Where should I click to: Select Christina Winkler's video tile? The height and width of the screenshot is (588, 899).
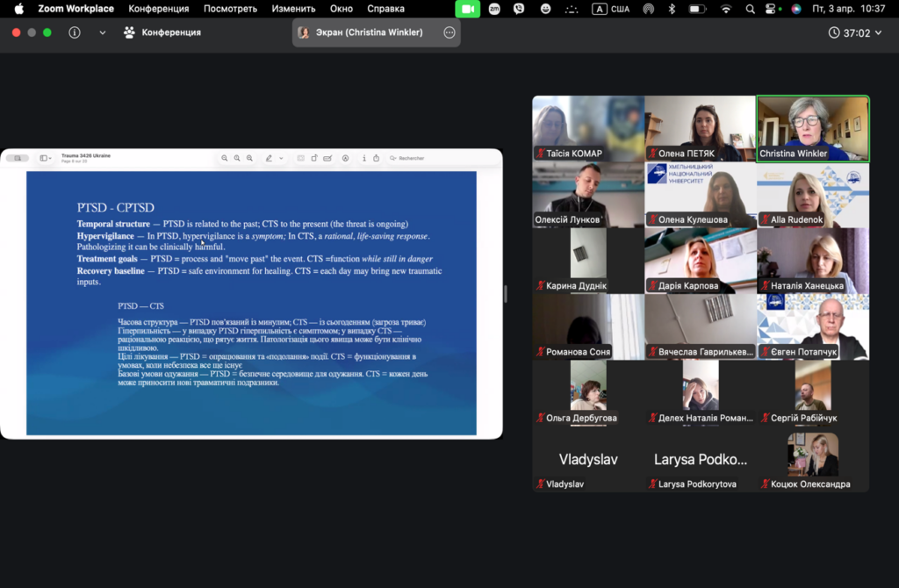click(813, 128)
